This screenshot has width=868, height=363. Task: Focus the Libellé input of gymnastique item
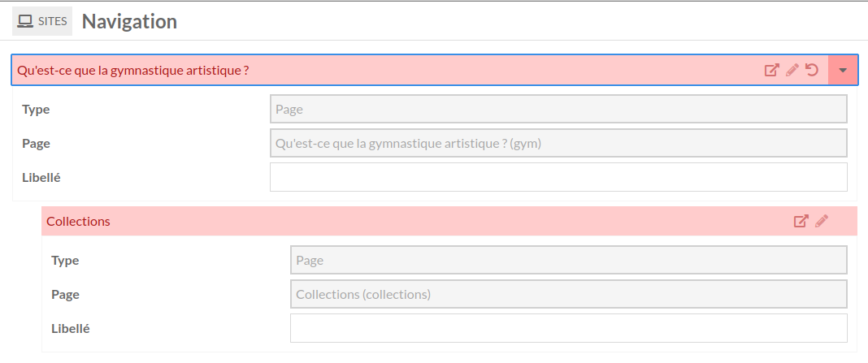tap(558, 177)
